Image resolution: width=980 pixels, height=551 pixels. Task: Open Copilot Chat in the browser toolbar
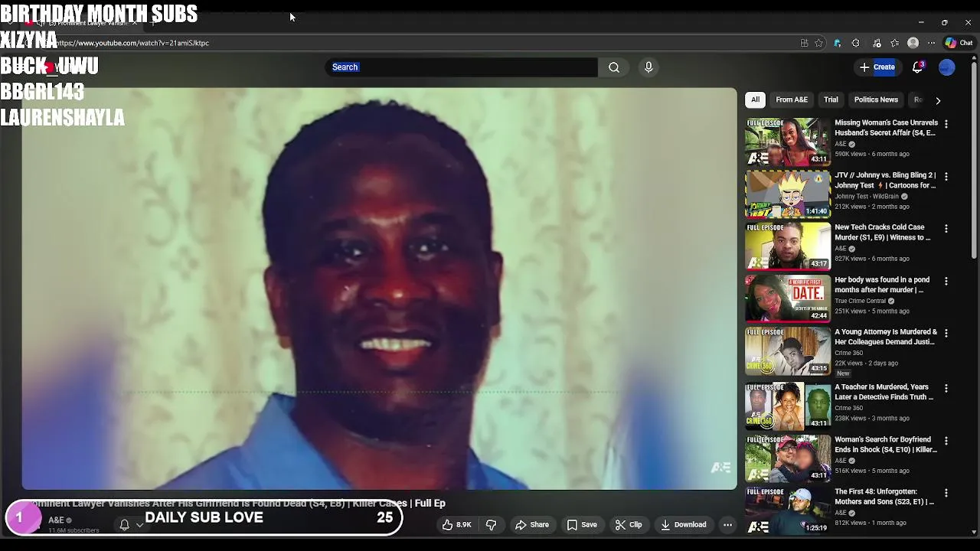coord(959,43)
